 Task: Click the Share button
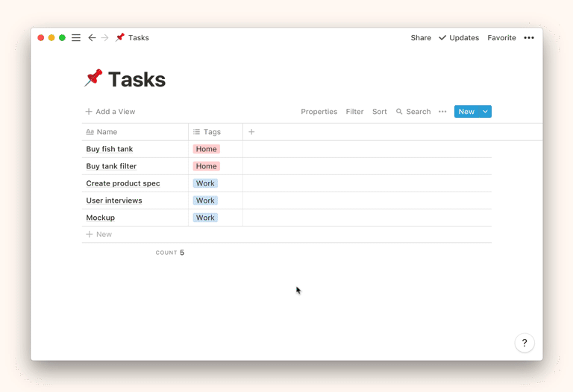tap(421, 38)
